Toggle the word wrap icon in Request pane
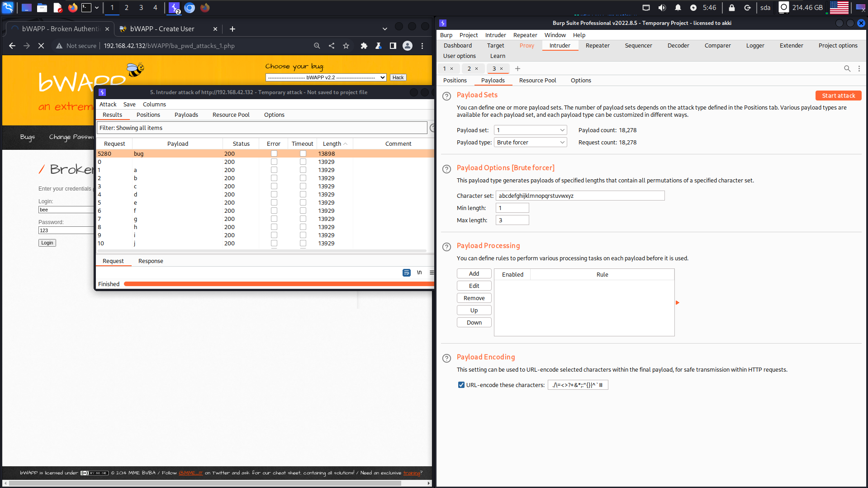 [x=406, y=273]
